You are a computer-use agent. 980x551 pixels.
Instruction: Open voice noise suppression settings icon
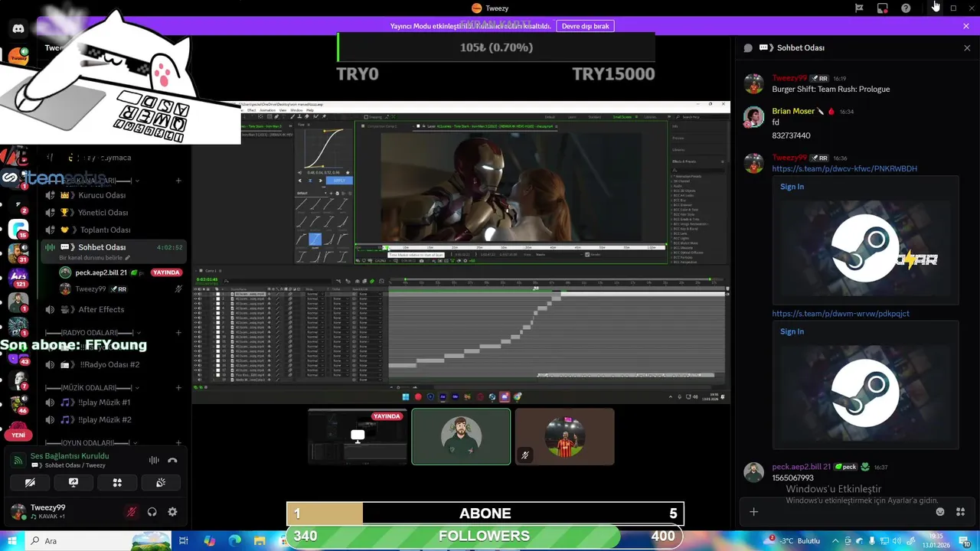pyautogui.click(x=154, y=461)
